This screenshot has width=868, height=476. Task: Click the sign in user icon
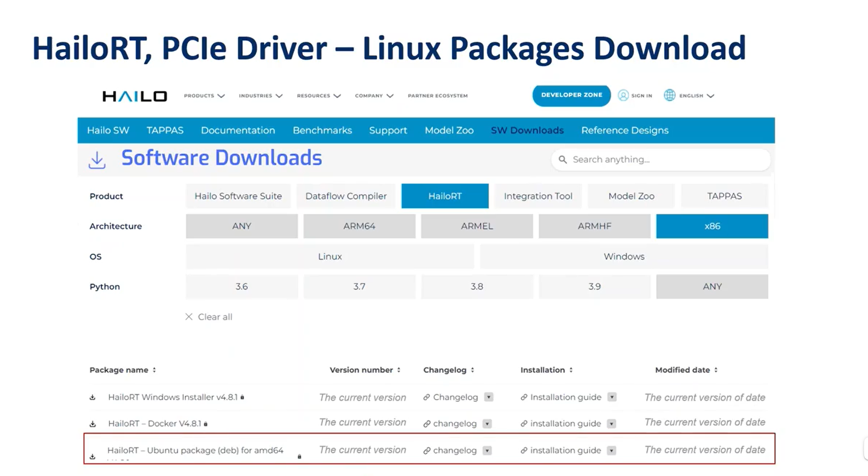tap(623, 95)
